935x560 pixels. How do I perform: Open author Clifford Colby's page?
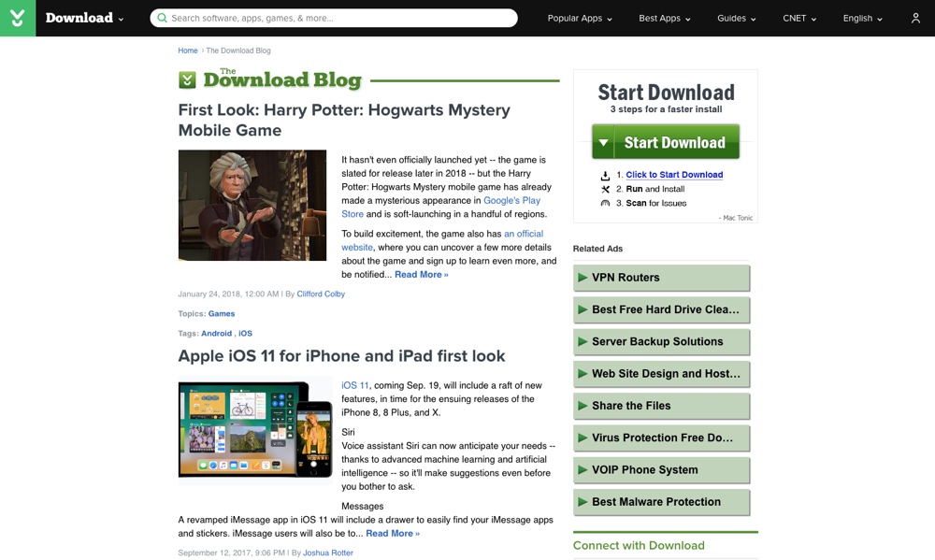click(x=321, y=294)
